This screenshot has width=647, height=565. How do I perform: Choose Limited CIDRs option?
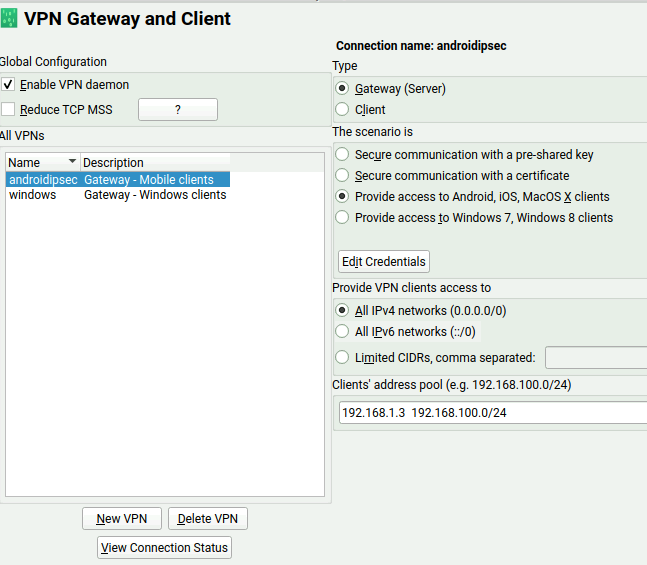tap(343, 358)
